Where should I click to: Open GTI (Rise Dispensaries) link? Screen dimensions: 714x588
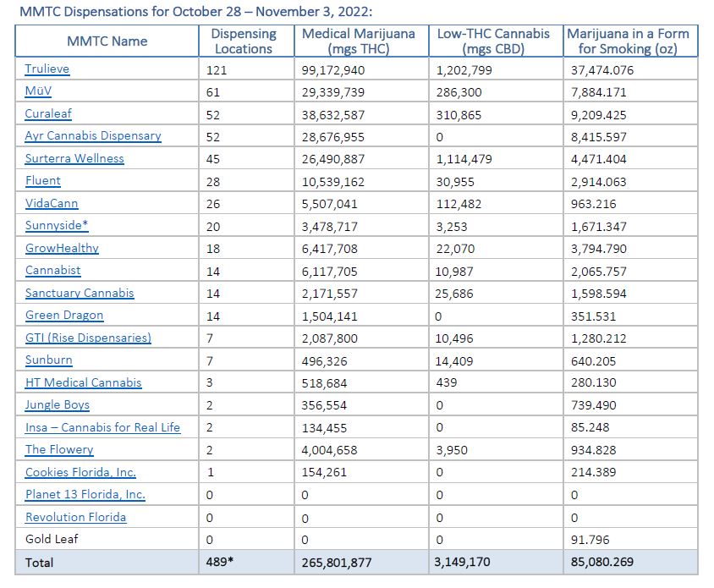88,338
